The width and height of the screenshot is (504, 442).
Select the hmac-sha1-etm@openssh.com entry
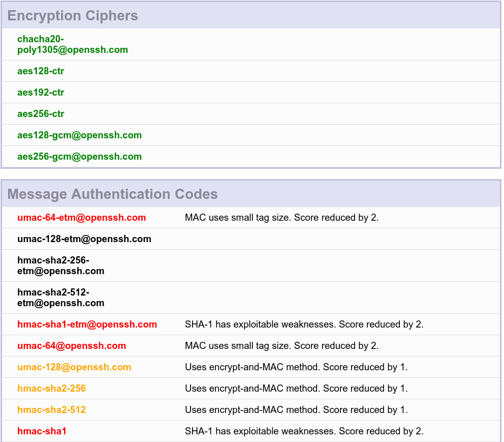[87, 325]
